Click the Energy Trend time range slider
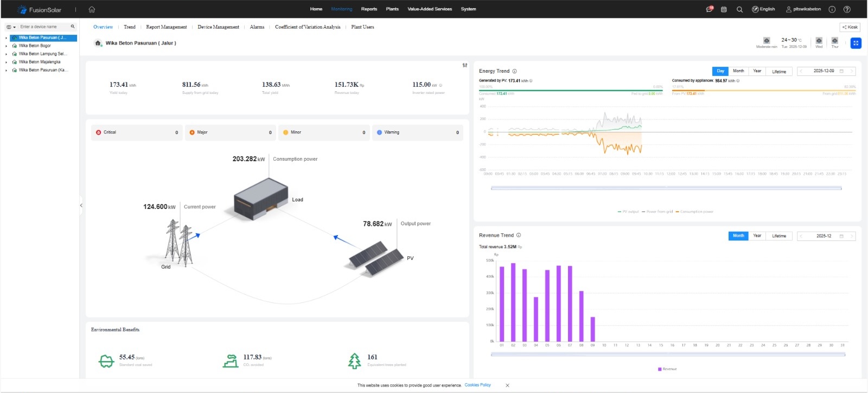868x393 pixels. click(x=666, y=188)
